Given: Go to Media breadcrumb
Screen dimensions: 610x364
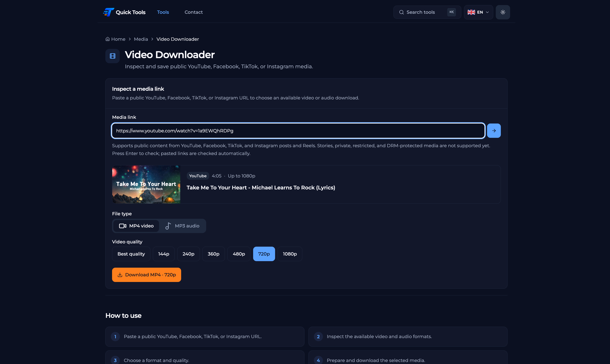Looking at the screenshot, I should [141, 39].
